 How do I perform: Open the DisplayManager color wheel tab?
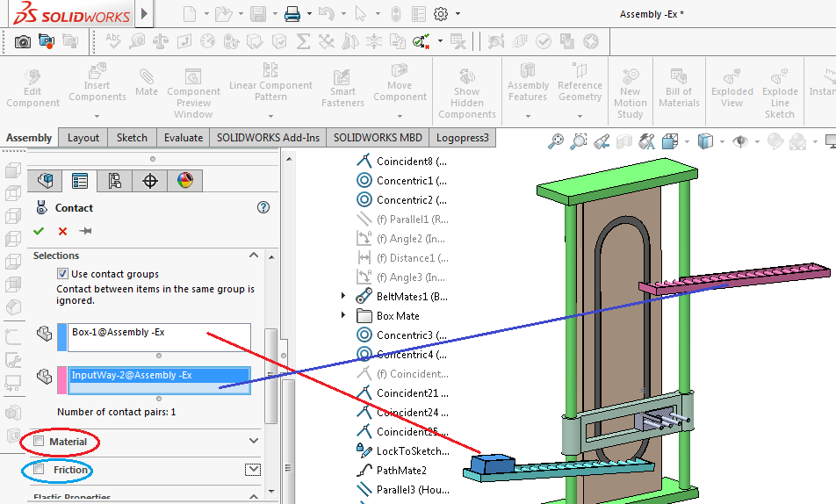(184, 181)
